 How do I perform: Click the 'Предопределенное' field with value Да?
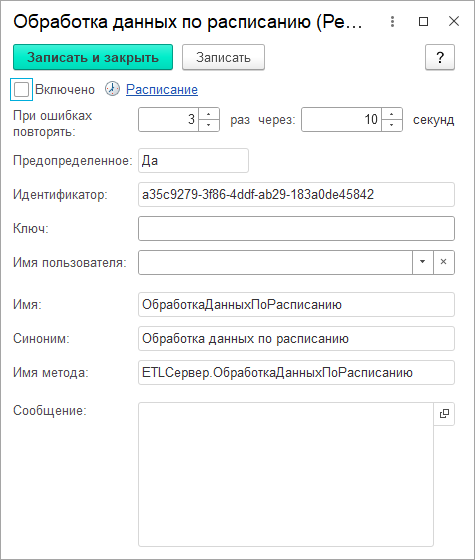coord(193,161)
